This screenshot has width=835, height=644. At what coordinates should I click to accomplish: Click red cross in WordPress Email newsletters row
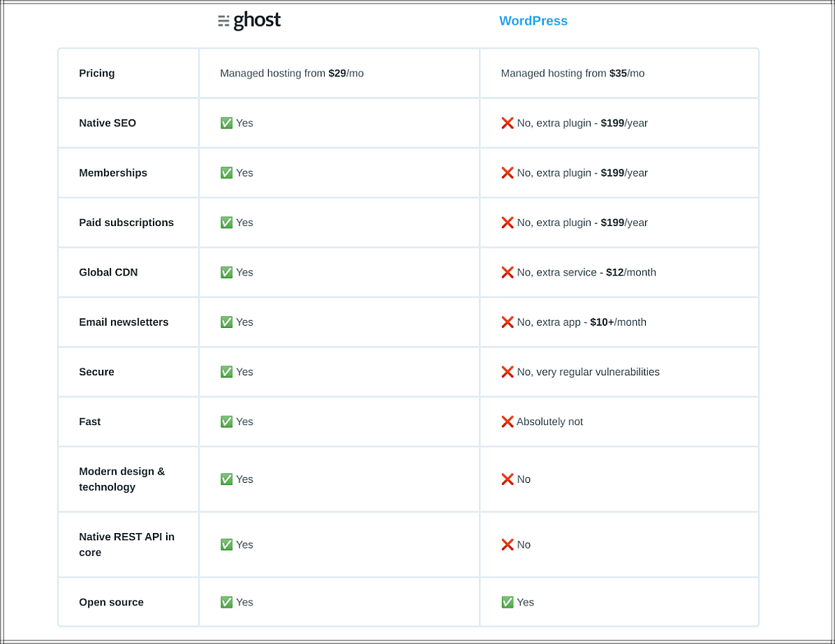[508, 322]
